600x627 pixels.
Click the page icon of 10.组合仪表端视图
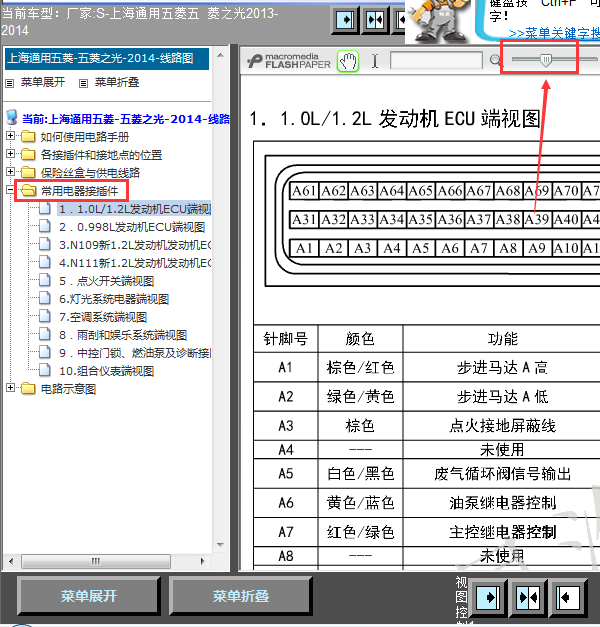[x=45, y=370]
